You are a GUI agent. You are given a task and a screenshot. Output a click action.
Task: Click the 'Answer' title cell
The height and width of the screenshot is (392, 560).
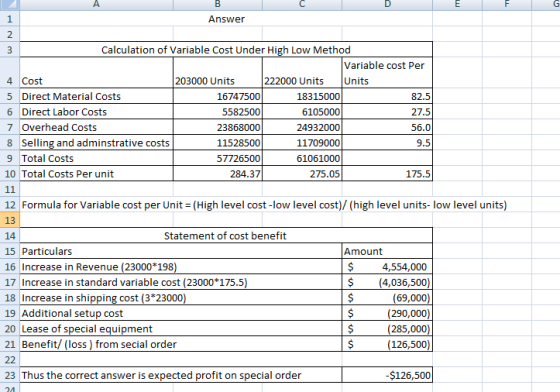pyautogui.click(x=226, y=19)
